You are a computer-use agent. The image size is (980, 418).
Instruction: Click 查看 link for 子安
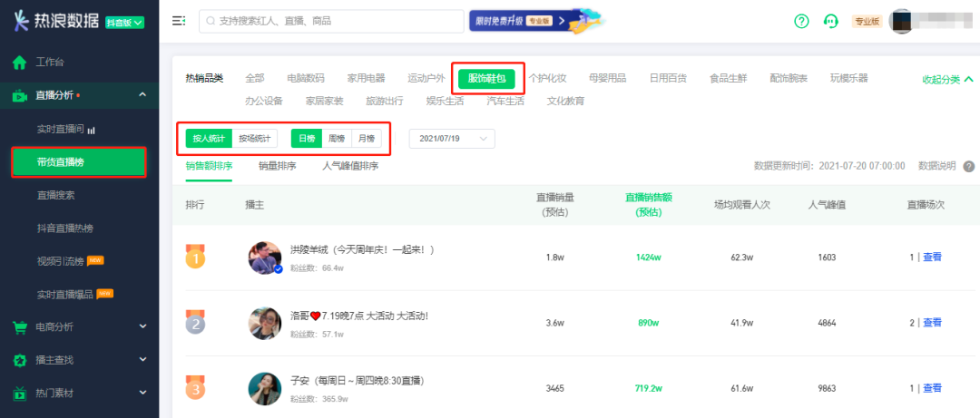(933, 388)
